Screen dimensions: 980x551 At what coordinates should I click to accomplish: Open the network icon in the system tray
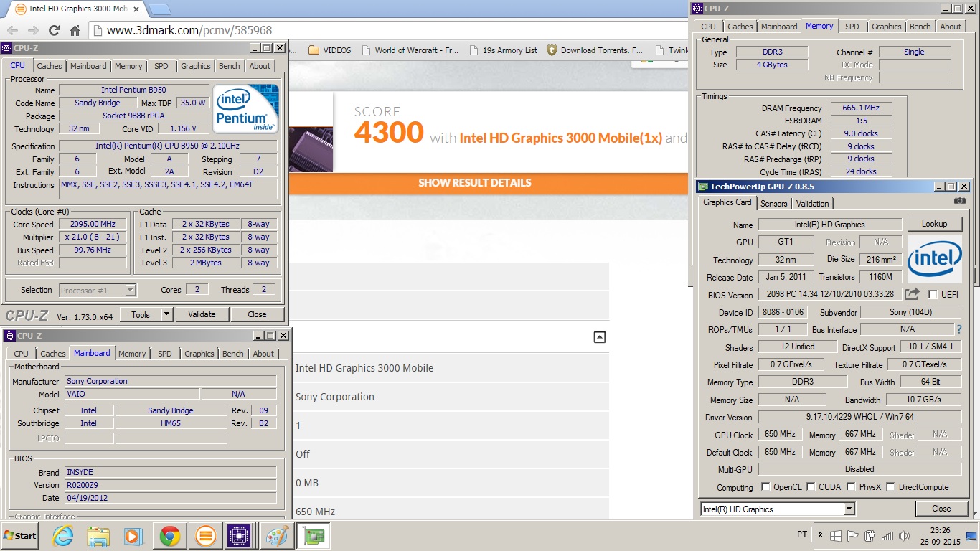tap(887, 536)
